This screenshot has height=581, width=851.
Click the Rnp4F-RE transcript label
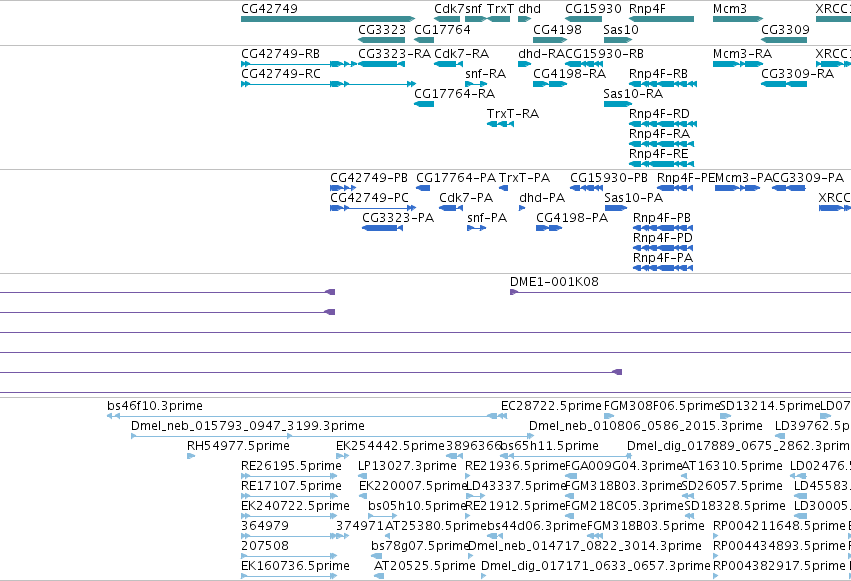coord(659,154)
